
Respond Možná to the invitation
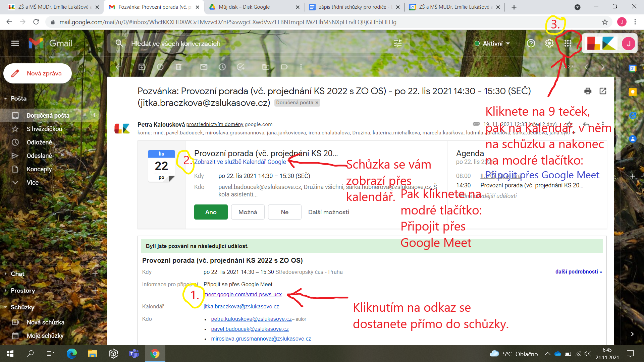[x=248, y=212]
